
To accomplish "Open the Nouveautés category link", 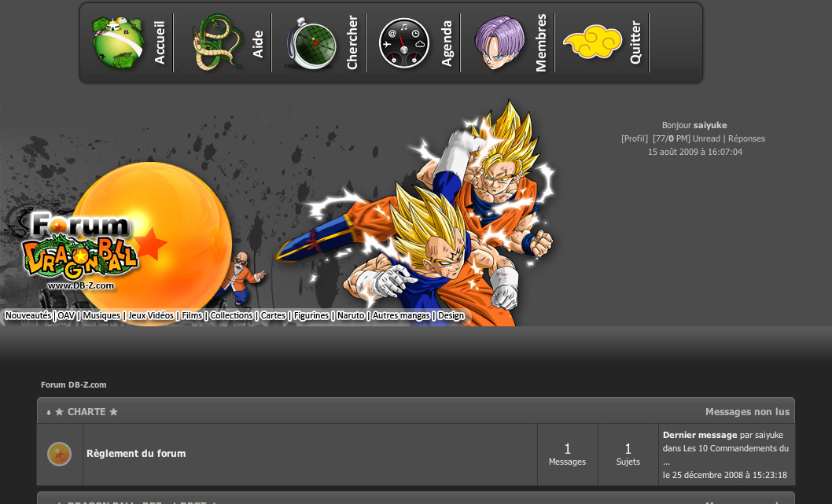I will click(x=28, y=315).
